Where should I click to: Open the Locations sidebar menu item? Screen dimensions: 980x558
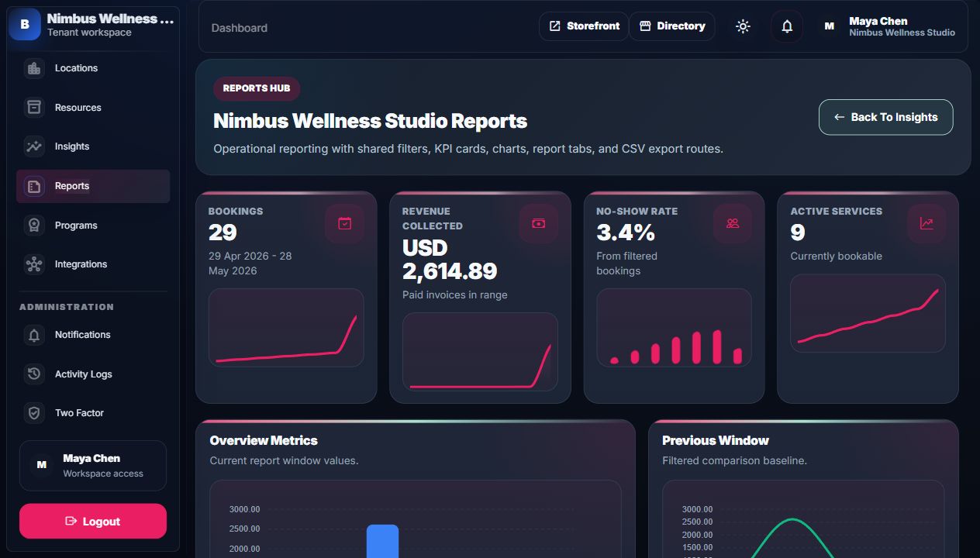[93, 68]
